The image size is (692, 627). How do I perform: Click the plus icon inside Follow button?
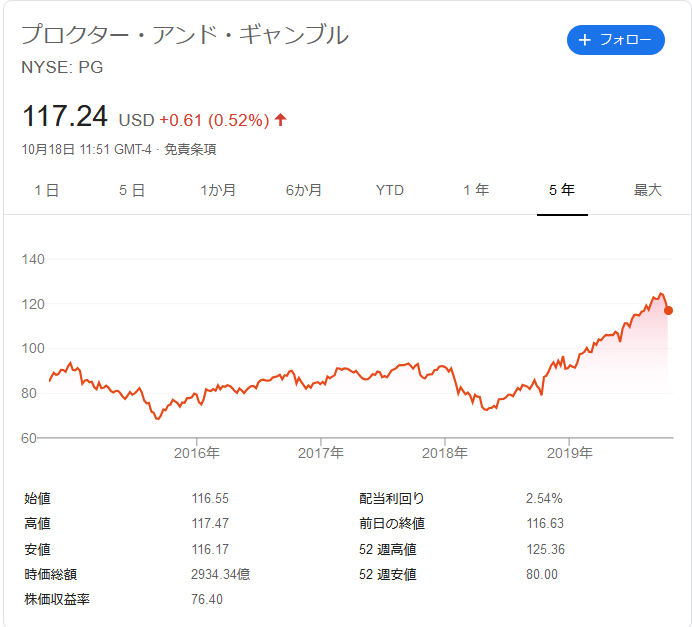point(585,40)
